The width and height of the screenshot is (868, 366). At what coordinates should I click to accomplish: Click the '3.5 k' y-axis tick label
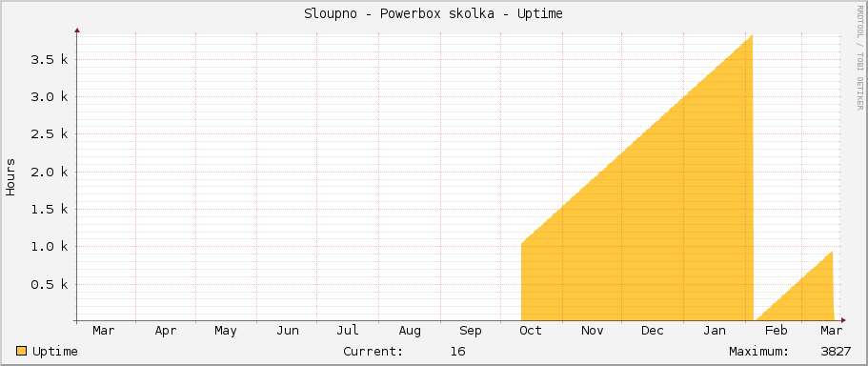pos(50,59)
